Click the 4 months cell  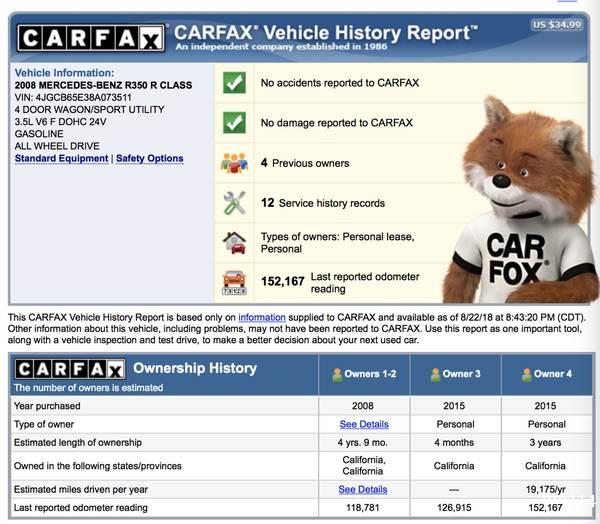[454, 442]
